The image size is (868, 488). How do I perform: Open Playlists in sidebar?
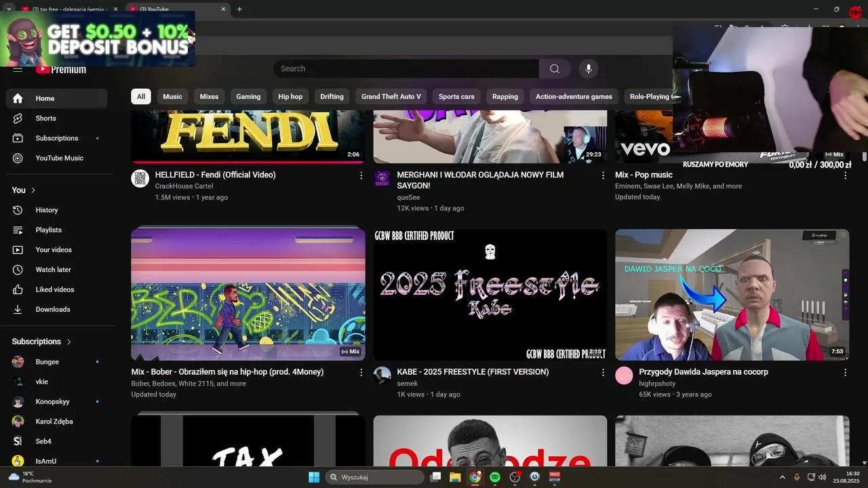pyautogui.click(x=57, y=230)
